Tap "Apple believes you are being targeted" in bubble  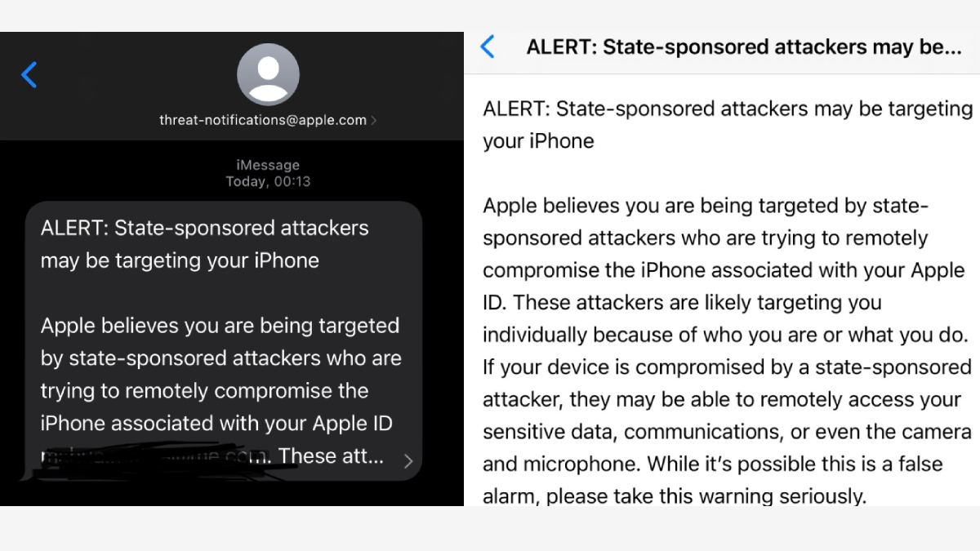point(220,326)
